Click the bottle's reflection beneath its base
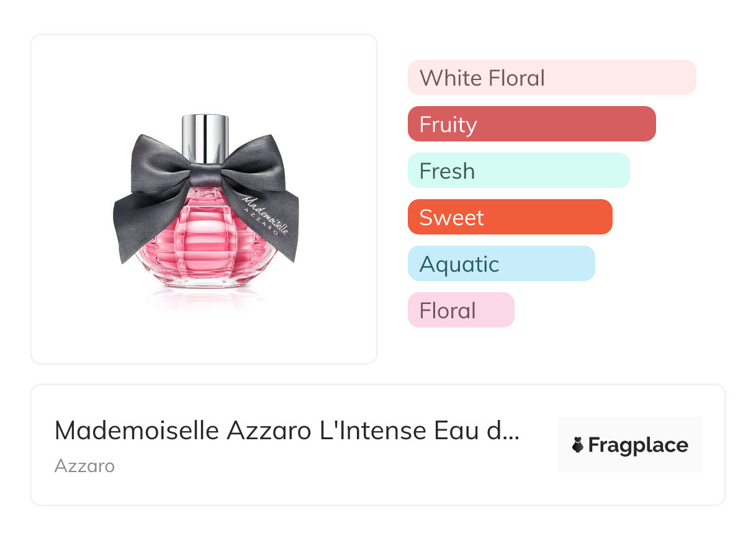Viewport: 756px width, 536px height. (x=205, y=301)
